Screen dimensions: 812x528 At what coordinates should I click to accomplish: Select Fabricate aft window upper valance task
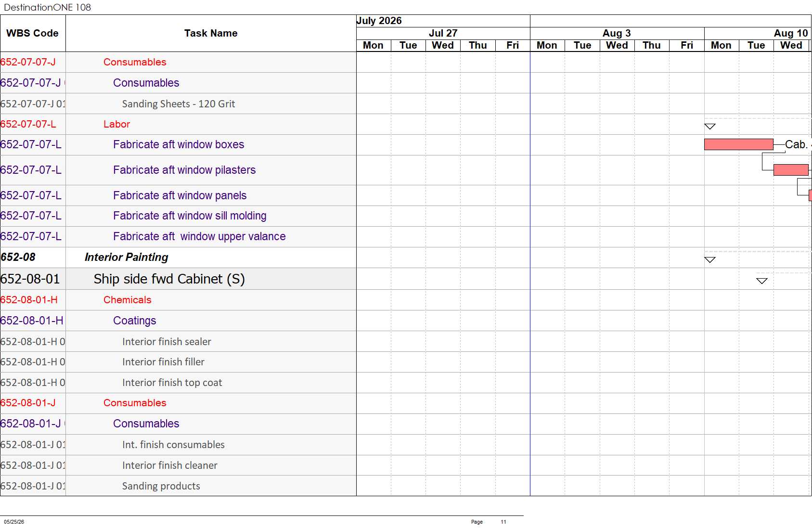point(199,236)
